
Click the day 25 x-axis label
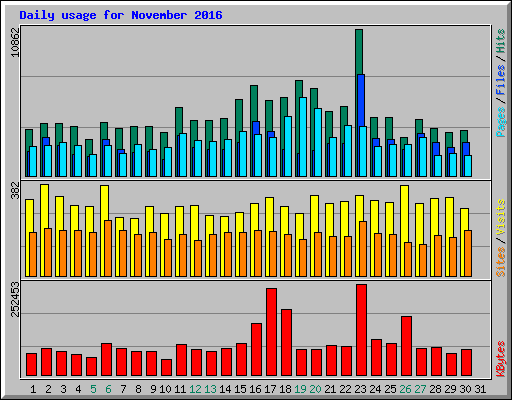point(390,389)
